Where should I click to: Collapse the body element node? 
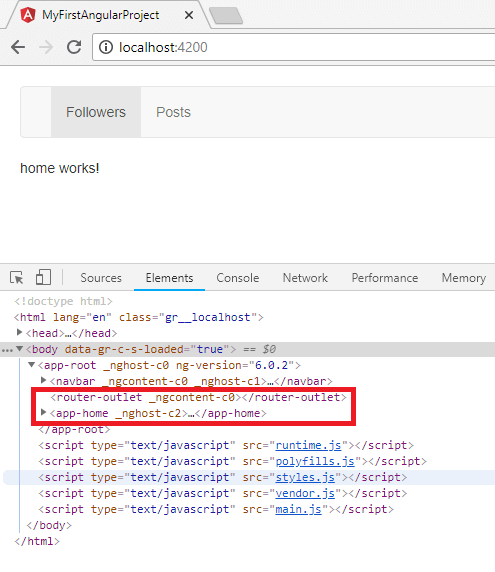coord(19,349)
